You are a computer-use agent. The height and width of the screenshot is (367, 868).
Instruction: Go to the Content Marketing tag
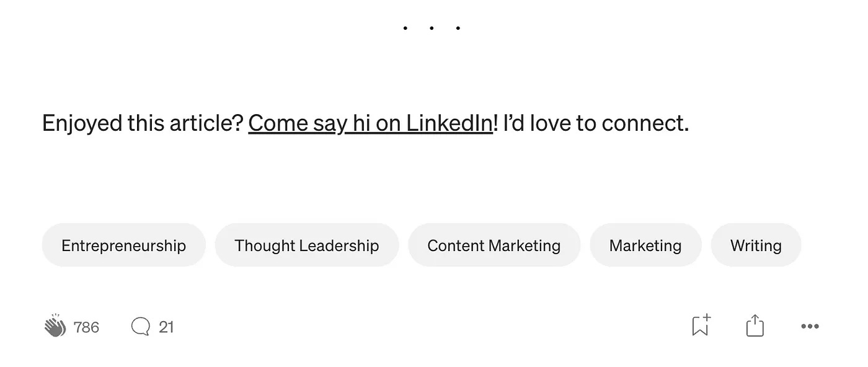[x=494, y=245]
